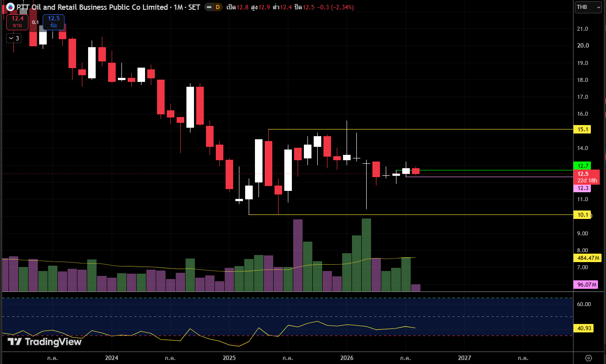
Task: Click the 18.0 price scale label
Action: [582, 80]
